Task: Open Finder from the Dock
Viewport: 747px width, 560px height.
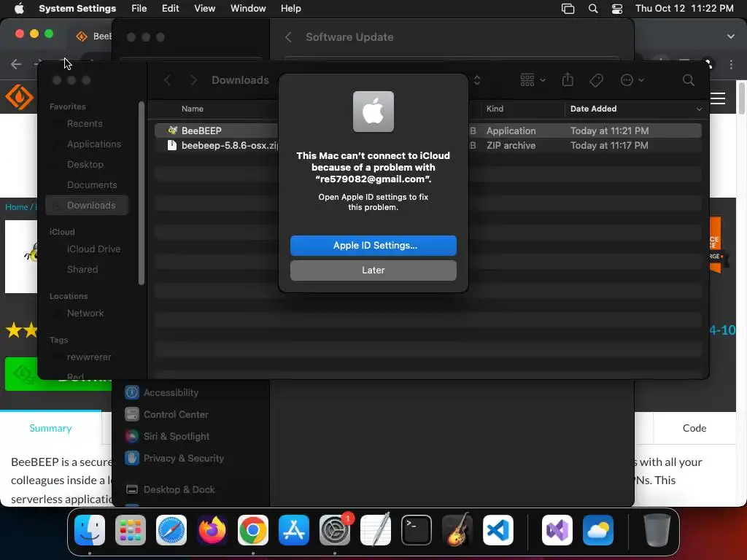Action: [x=90, y=530]
